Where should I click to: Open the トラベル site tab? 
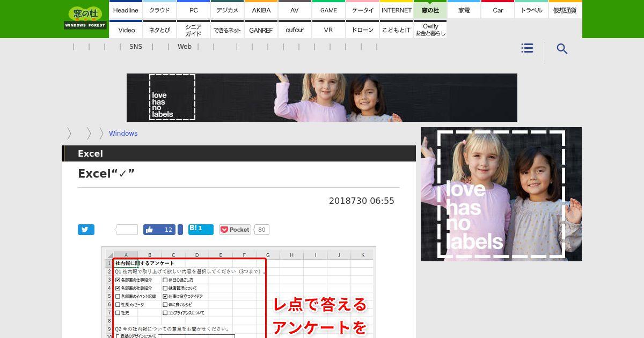coord(531,10)
